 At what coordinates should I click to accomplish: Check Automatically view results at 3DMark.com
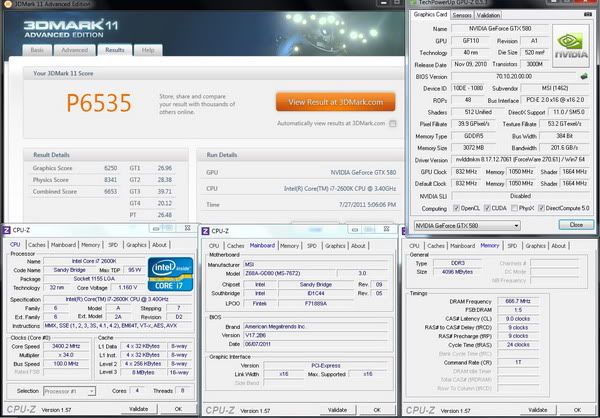click(x=393, y=123)
